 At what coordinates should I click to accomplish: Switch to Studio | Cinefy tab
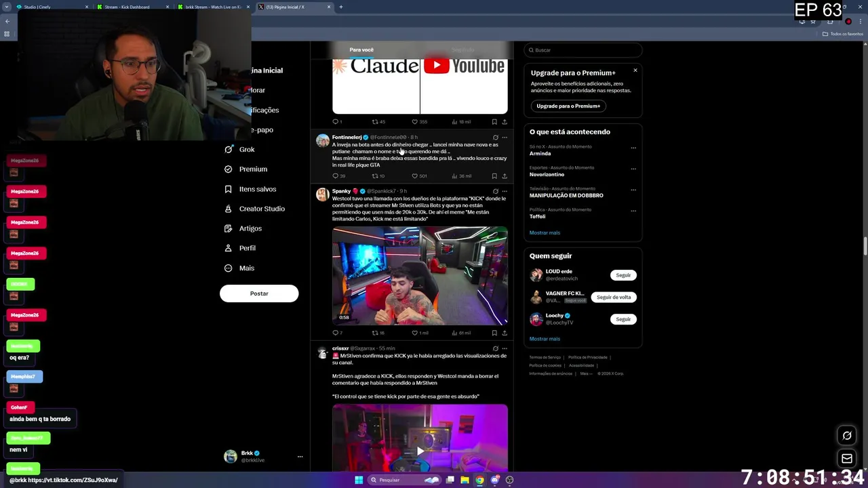52,7
